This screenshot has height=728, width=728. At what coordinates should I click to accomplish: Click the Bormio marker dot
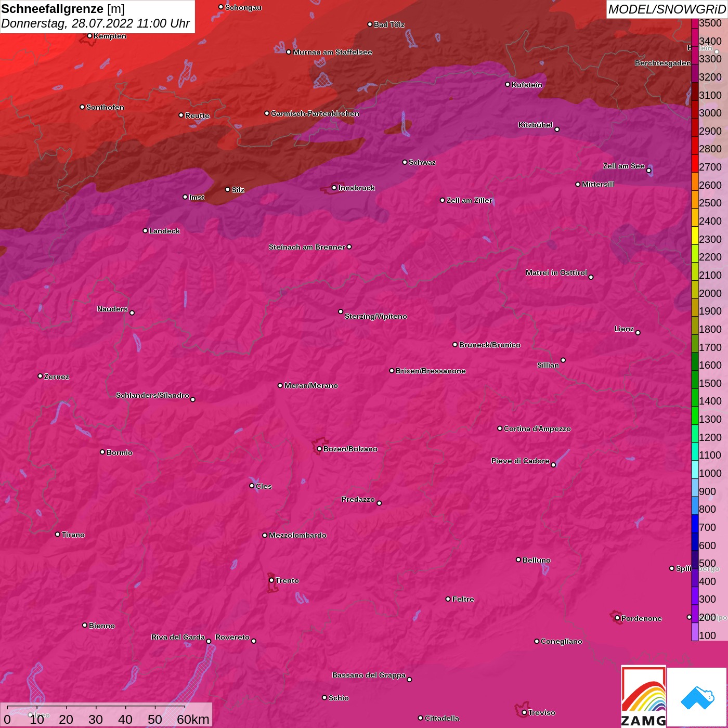(x=102, y=452)
